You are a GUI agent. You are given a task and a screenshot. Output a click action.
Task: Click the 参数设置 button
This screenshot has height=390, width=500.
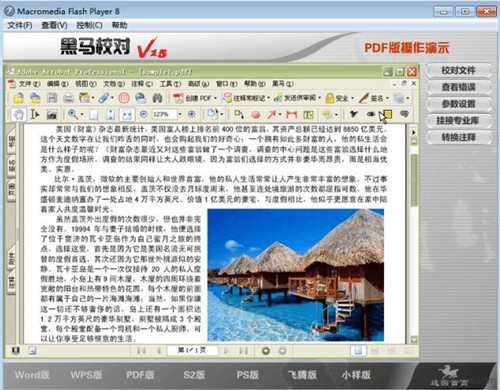(458, 104)
